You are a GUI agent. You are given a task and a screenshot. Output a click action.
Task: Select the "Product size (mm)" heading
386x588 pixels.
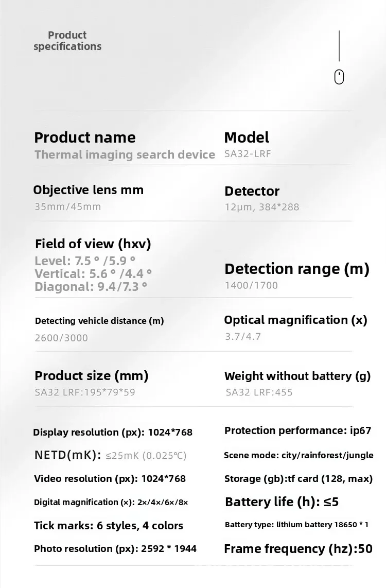pyautogui.click(x=92, y=376)
